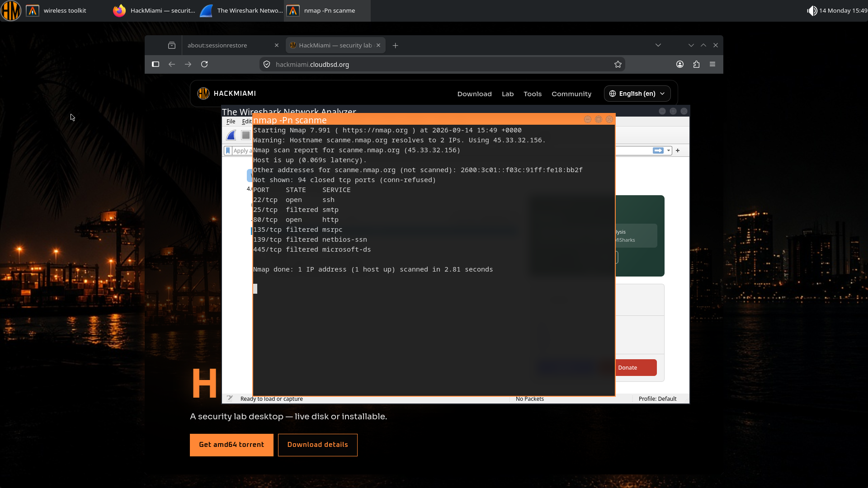This screenshot has width=868, height=488.
Task: Open the Firefox hamburger application menu
Action: [x=712, y=64]
